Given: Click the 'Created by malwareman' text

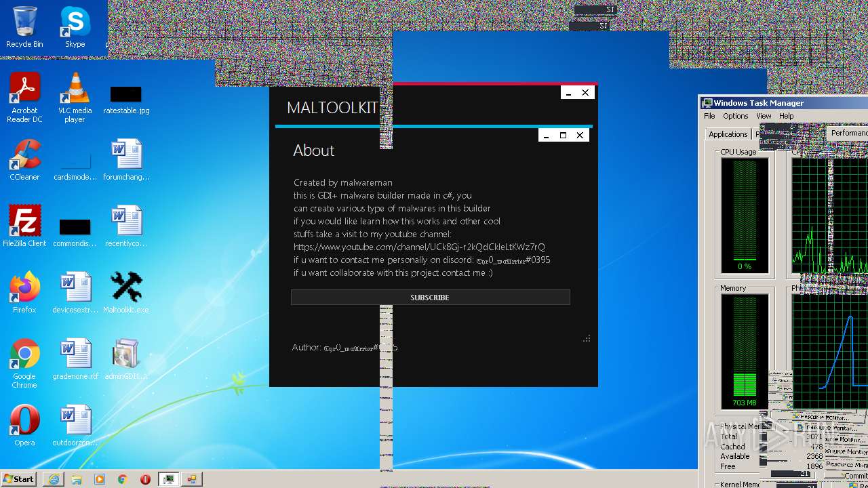Looking at the screenshot, I should tap(343, 182).
